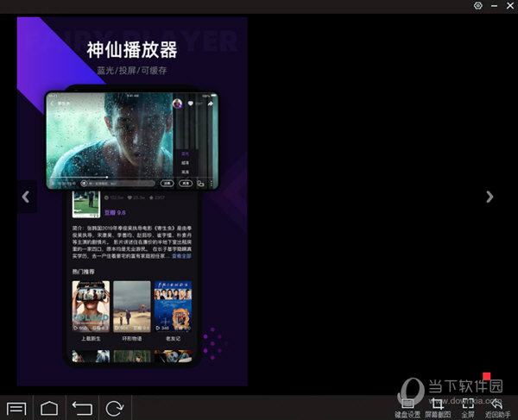Minimize the emulator window
Screen dimensions: 518x420
pos(494,6)
